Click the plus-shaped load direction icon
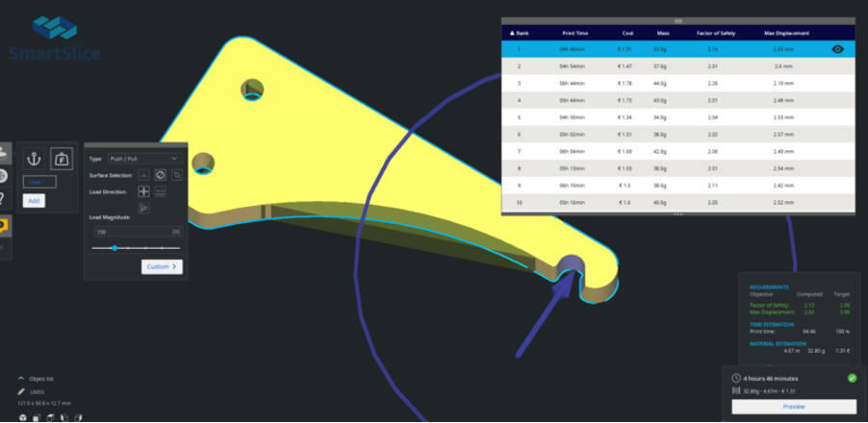 pyautogui.click(x=143, y=192)
